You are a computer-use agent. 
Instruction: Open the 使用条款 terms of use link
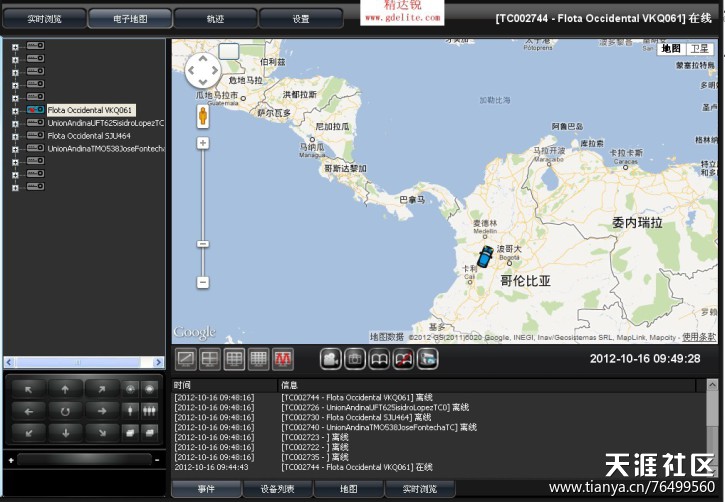699,337
